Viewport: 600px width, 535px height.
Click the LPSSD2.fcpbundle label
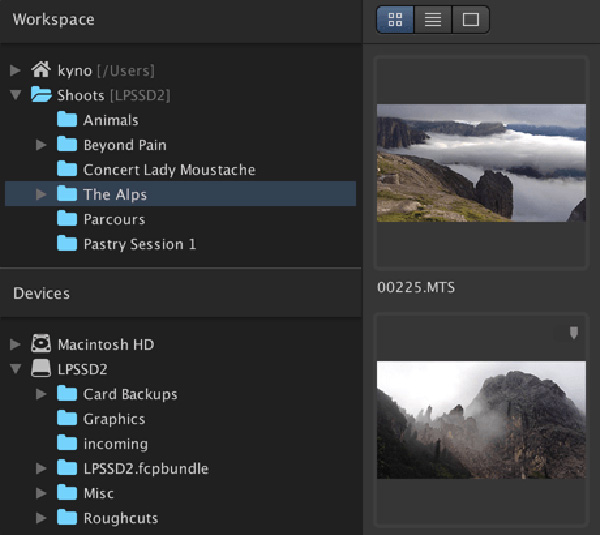146,469
